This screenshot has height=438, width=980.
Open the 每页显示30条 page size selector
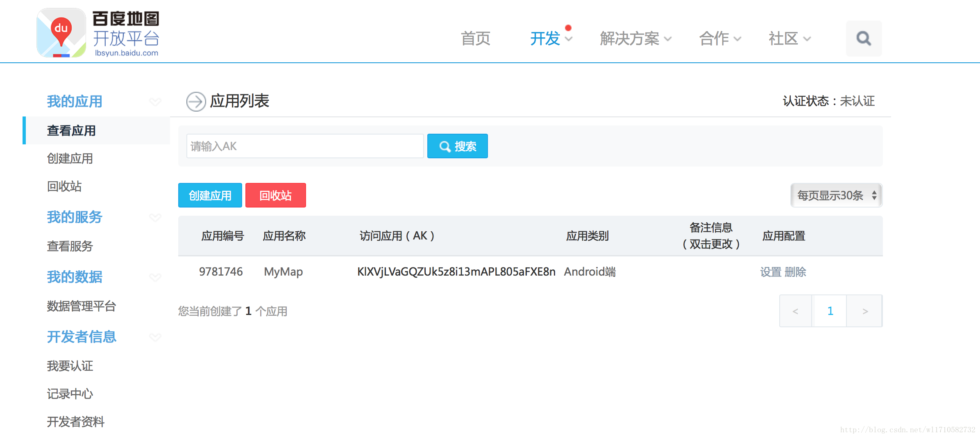click(x=836, y=195)
